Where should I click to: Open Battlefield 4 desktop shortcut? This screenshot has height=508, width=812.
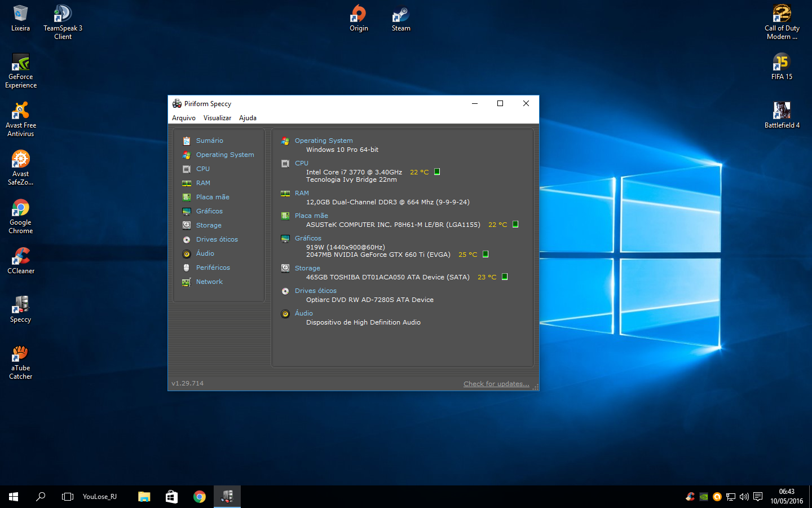click(782, 116)
